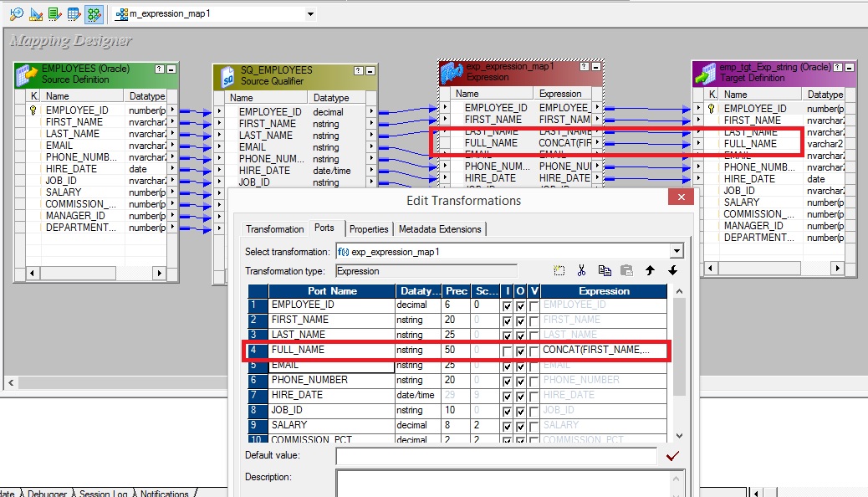Expand the Select transformation dropdown
Image resolution: width=868 pixels, height=497 pixels.
click(x=677, y=251)
